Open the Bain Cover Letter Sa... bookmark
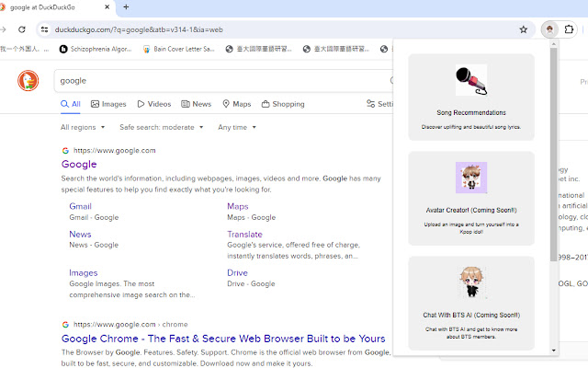Viewport: 588px width, 368px height. pos(178,49)
